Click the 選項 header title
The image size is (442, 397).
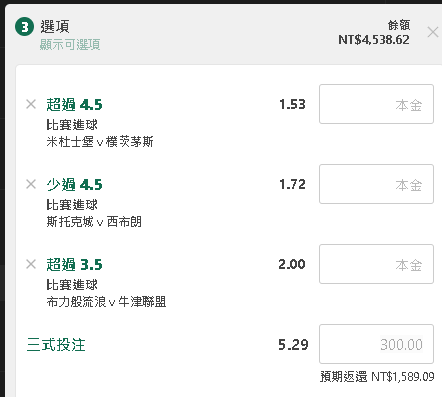click(x=55, y=26)
